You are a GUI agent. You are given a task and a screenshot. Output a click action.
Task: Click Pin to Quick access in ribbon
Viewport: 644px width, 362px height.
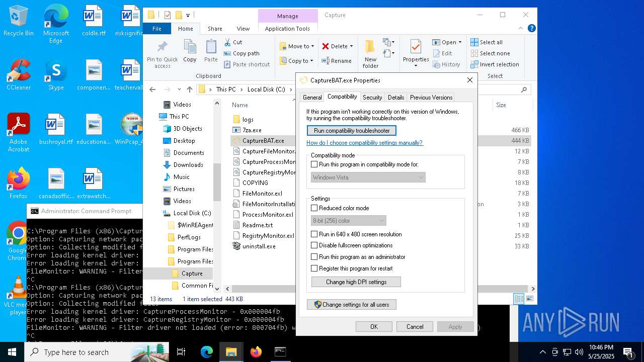pos(163,54)
